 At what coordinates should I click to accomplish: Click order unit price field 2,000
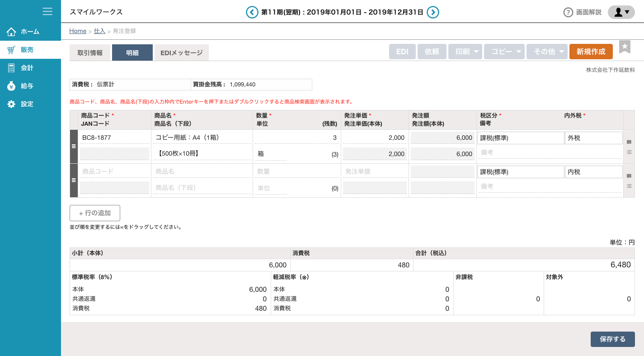tap(375, 138)
